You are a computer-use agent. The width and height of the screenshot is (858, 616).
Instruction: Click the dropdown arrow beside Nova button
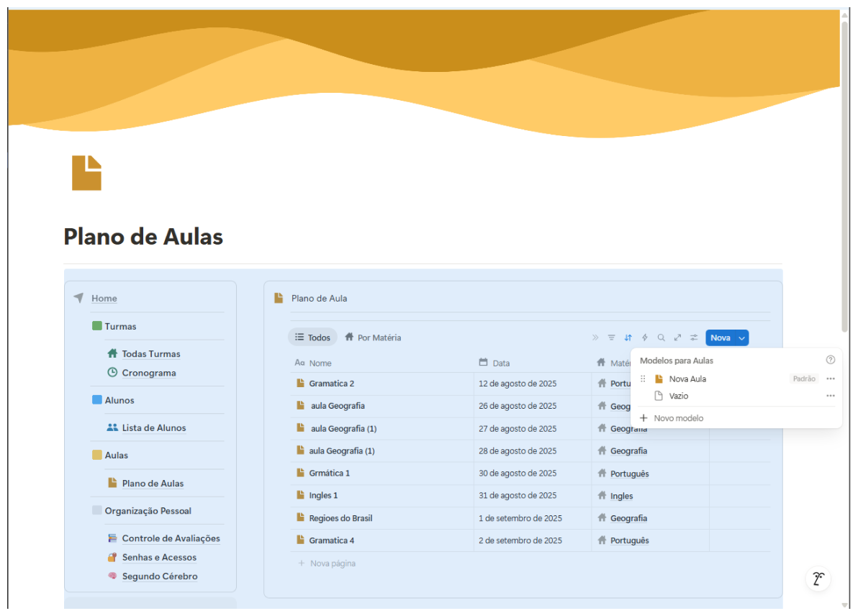pyautogui.click(x=742, y=338)
